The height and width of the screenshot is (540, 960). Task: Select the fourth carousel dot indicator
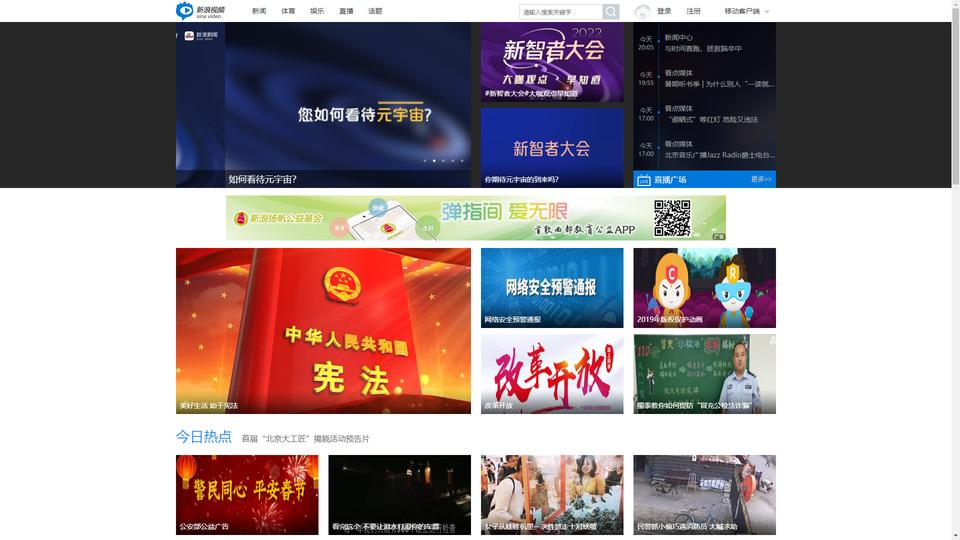tap(452, 161)
